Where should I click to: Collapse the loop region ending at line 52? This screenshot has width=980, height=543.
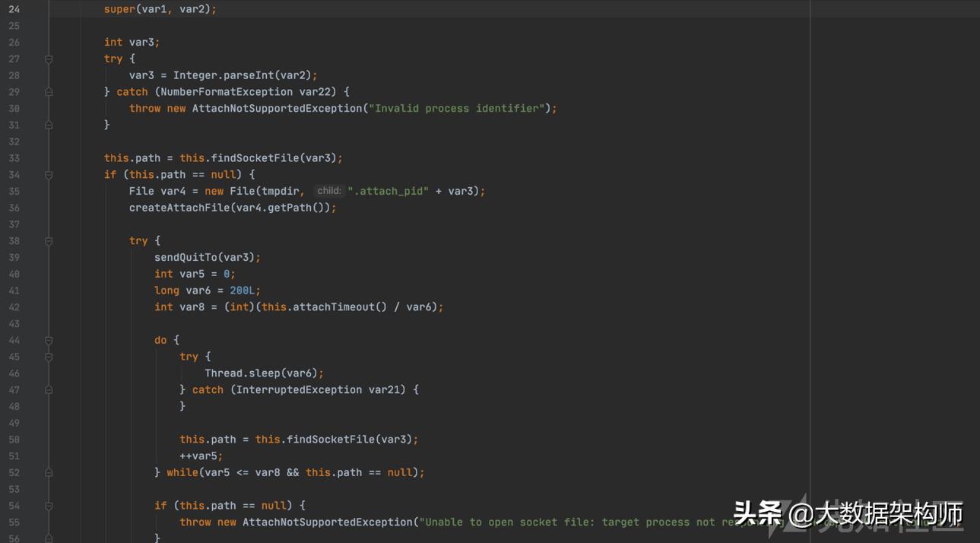click(48, 472)
